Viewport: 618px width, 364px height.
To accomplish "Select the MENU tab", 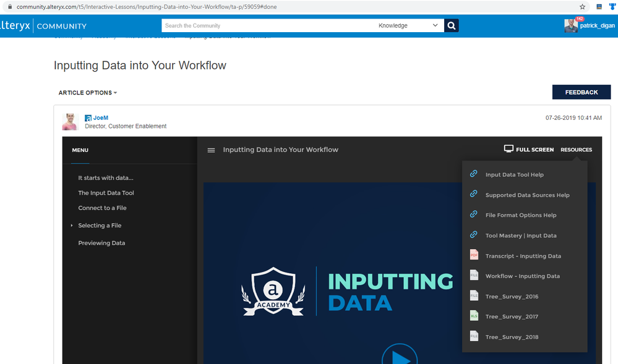I will (80, 150).
